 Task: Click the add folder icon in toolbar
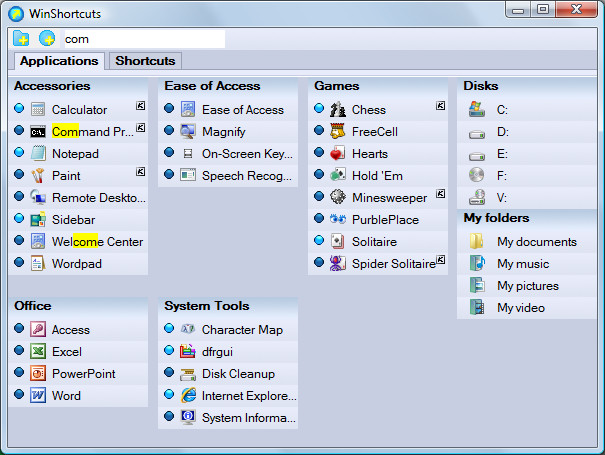click(21, 38)
